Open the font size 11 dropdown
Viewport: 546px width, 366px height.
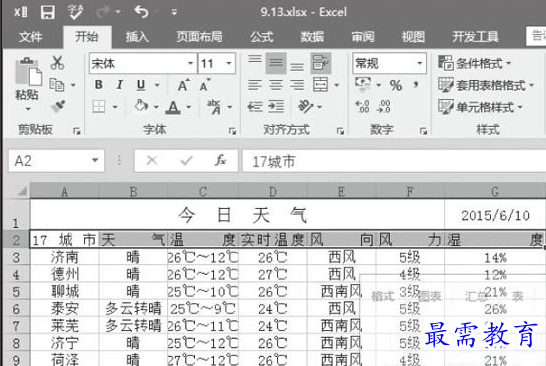(229, 63)
